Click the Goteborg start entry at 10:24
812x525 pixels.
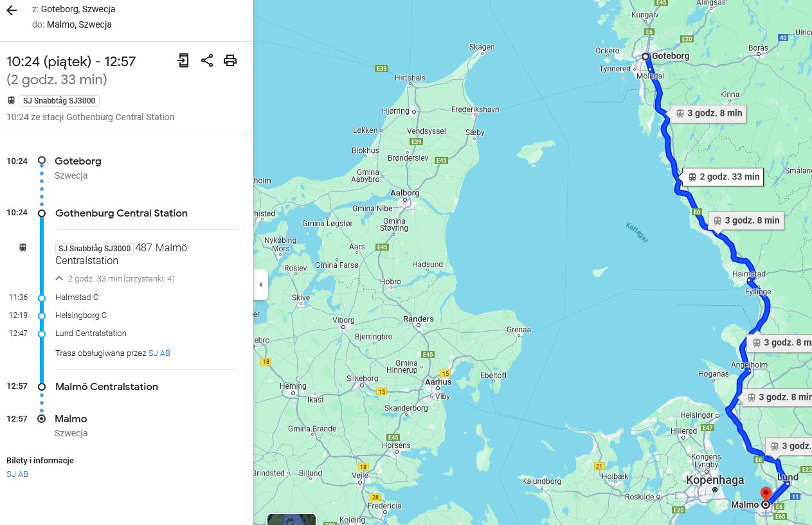[78, 161]
